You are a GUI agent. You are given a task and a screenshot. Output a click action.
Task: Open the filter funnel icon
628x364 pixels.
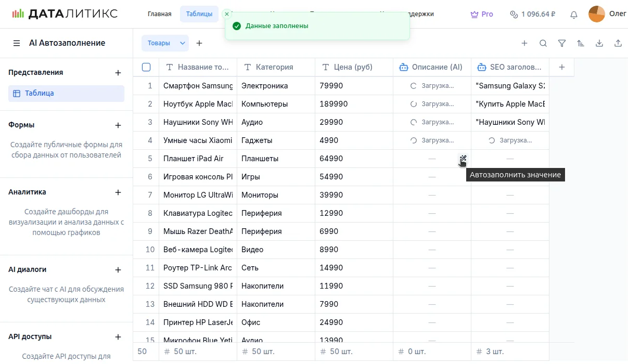pos(561,44)
